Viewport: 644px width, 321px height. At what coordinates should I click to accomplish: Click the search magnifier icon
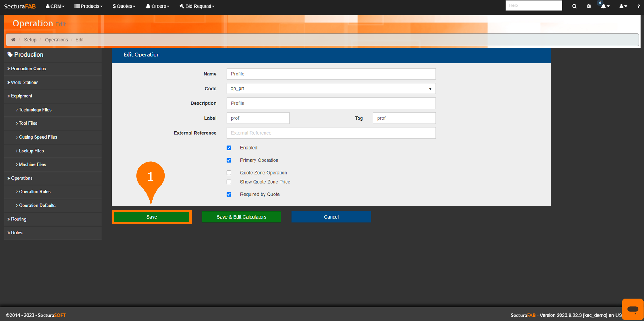coord(574,6)
